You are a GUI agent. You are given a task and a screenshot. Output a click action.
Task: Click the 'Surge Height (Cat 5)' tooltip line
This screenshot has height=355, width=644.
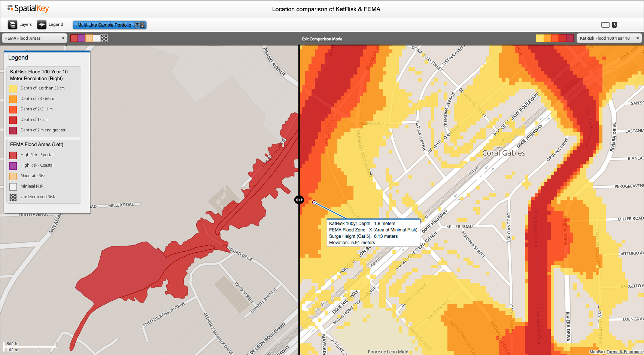pos(364,236)
